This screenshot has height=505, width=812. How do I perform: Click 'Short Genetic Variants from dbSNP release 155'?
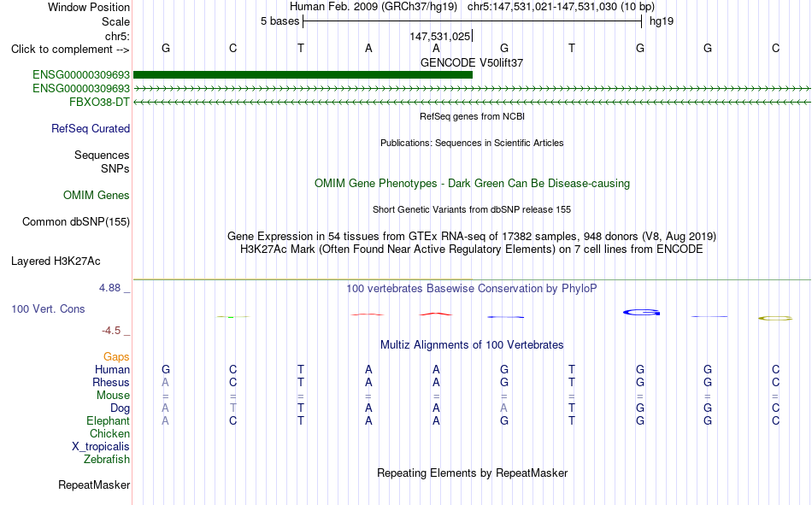point(472,209)
